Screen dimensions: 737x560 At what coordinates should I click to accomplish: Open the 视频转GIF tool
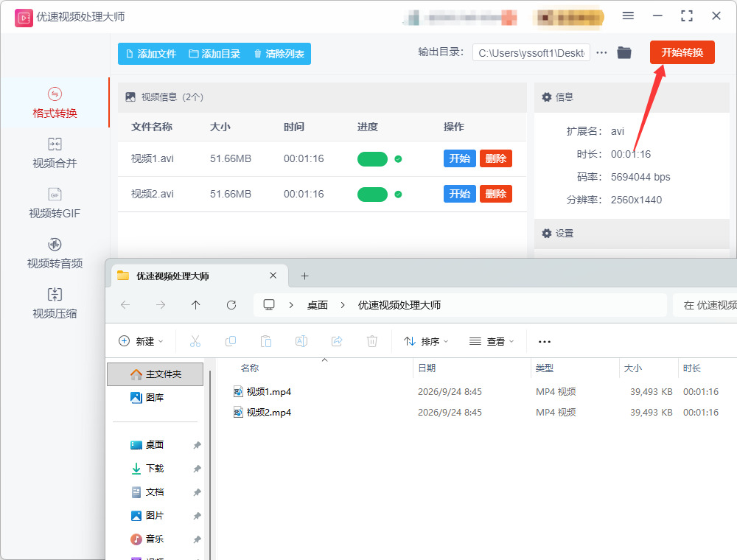click(x=55, y=203)
